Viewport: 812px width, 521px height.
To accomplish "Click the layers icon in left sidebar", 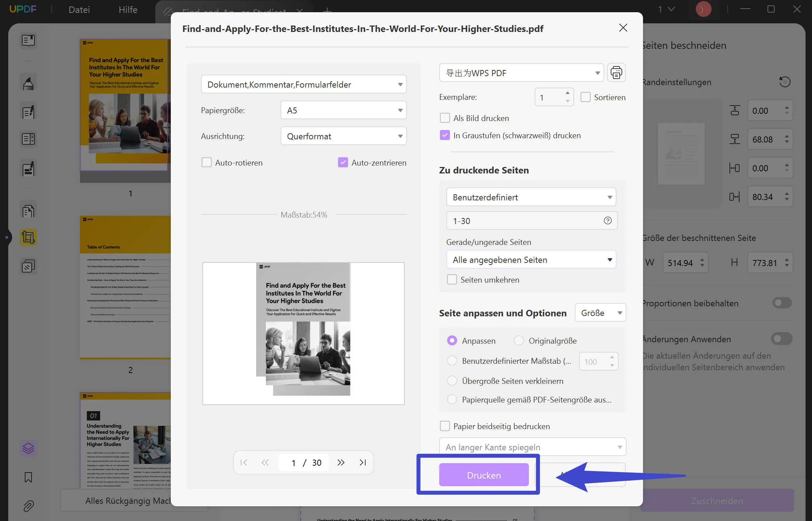I will pos(28,448).
